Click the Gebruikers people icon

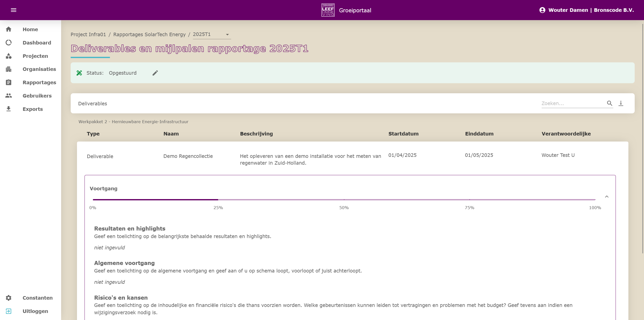tap(9, 96)
